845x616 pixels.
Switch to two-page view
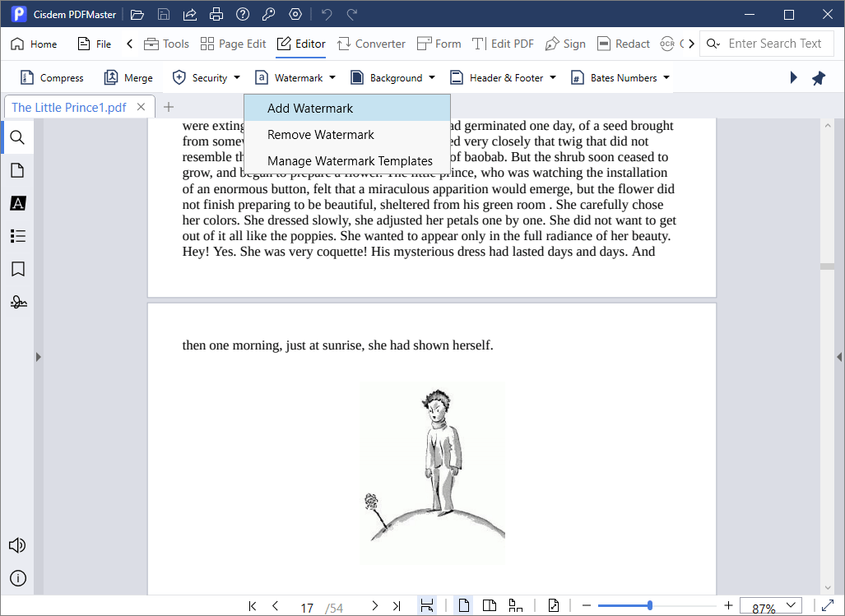(x=490, y=606)
